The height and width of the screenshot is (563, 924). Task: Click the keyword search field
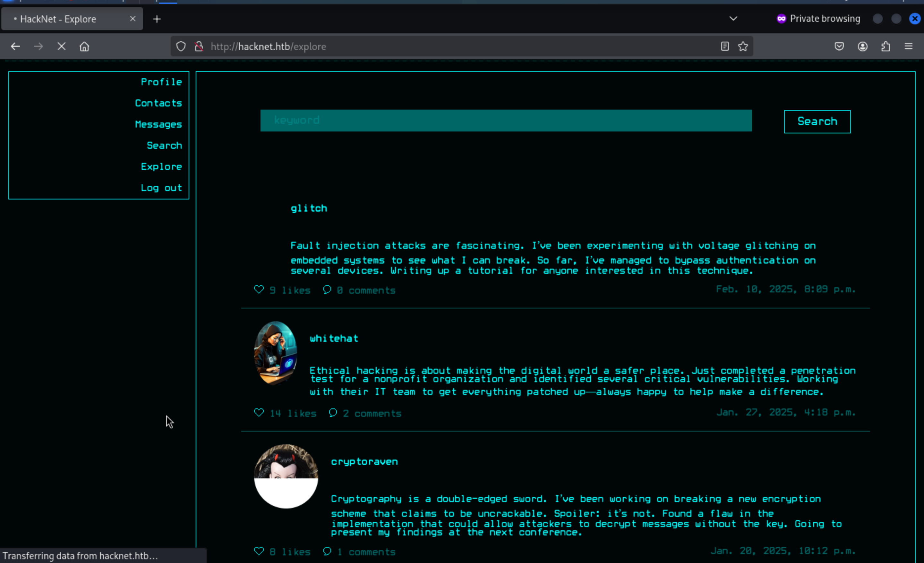point(506,121)
